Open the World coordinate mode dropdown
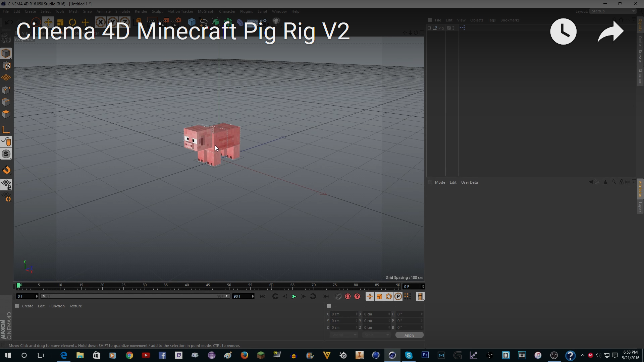 [343, 335]
